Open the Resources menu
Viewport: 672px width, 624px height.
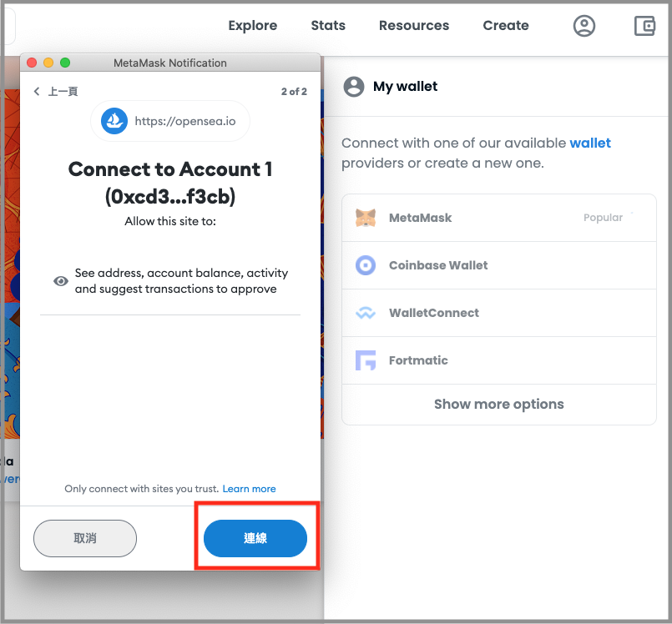pyautogui.click(x=414, y=25)
